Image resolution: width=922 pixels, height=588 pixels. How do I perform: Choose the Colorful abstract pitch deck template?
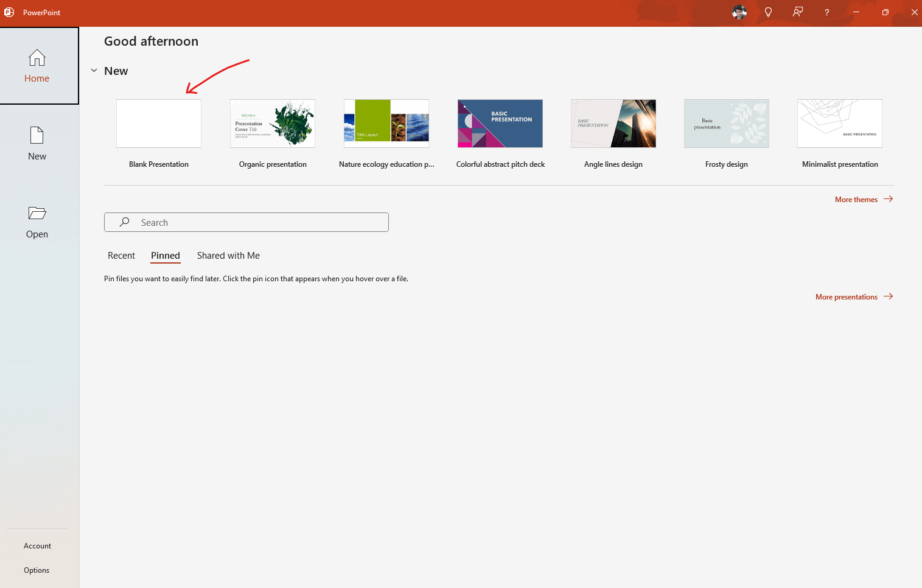(x=500, y=123)
